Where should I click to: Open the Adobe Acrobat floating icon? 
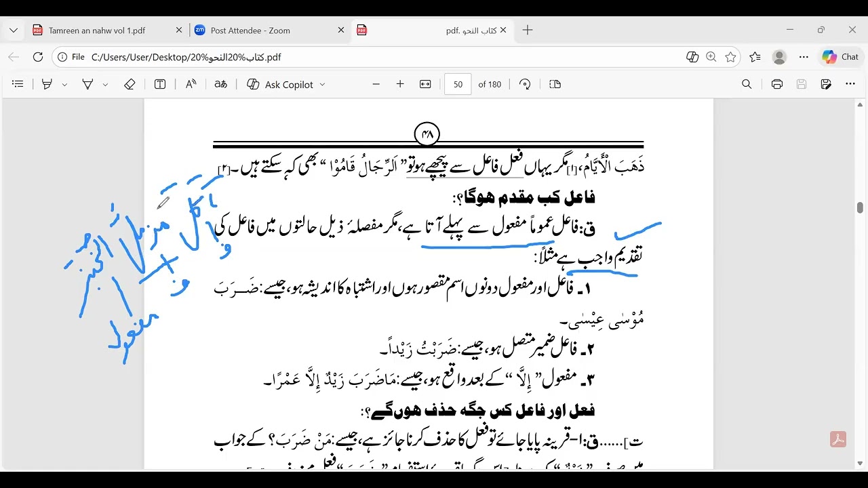click(838, 439)
